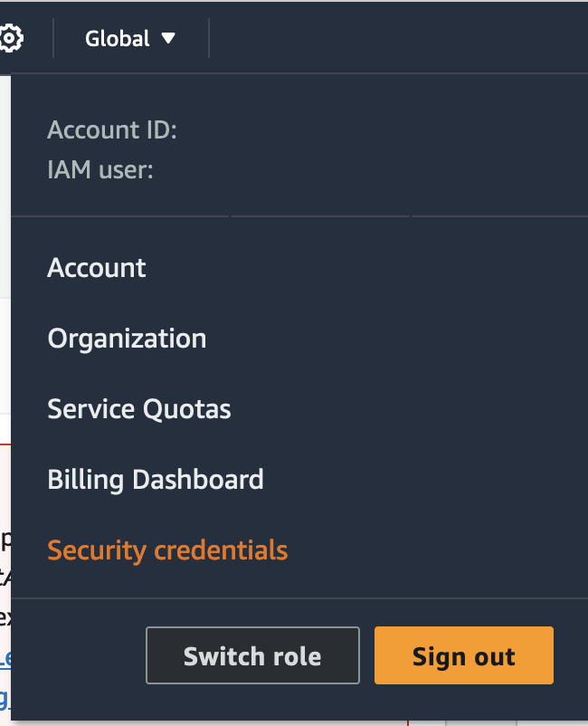Open the settings gear icon
The width and height of the screenshot is (588, 726).
tap(12, 38)
